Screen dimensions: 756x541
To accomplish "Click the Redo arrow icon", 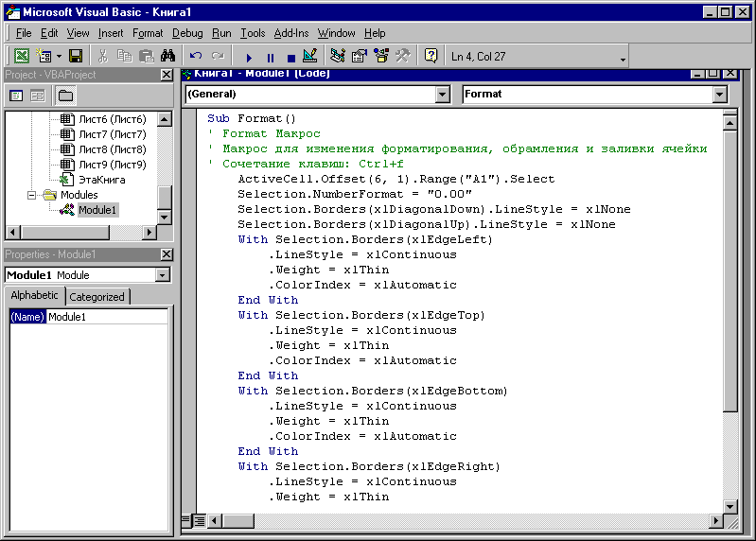I will (218, 57).
